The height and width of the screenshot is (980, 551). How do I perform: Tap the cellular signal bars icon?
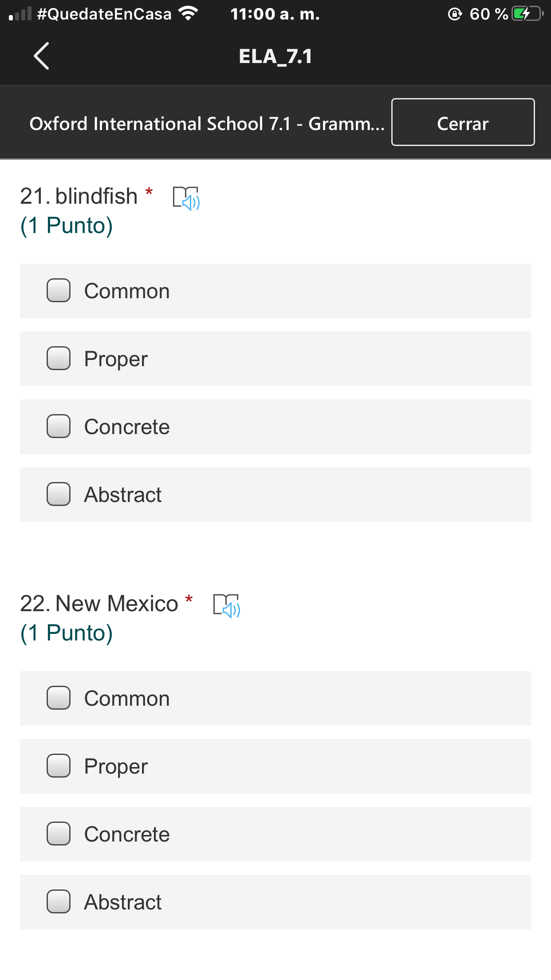click(x=20, y=14)
